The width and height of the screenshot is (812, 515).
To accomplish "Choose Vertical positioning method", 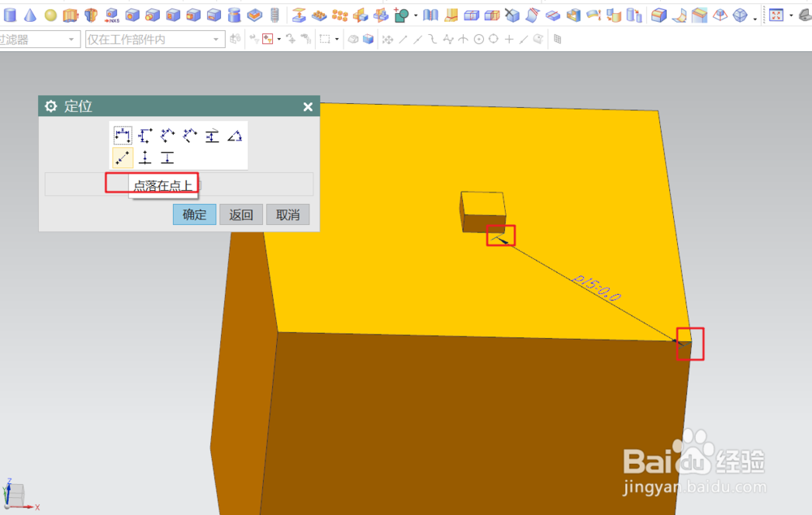I will click(145, 136).
